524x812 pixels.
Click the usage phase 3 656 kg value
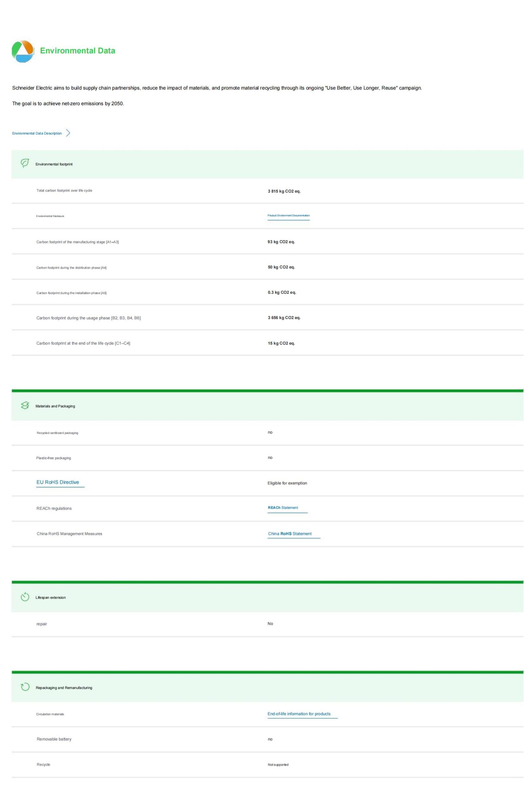coord(284,318)
